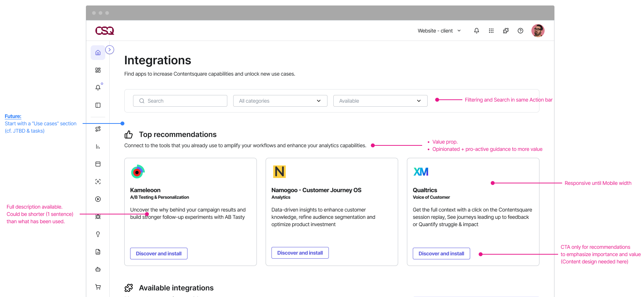The height and width of the screenshot is (297, 644).
Task: Click Discover and install for Kameleoon
Action: [159, 254]
